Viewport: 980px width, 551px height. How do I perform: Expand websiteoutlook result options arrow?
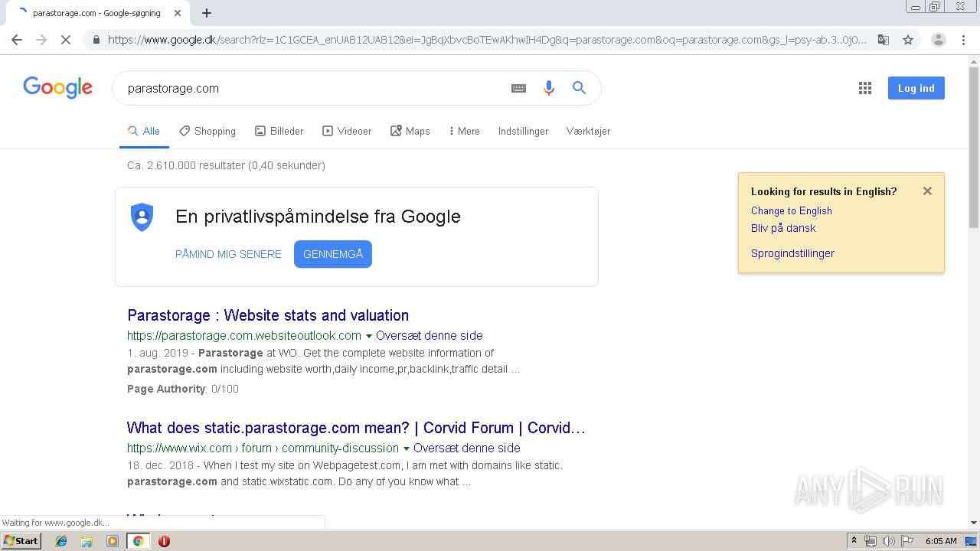click(368, 336)
